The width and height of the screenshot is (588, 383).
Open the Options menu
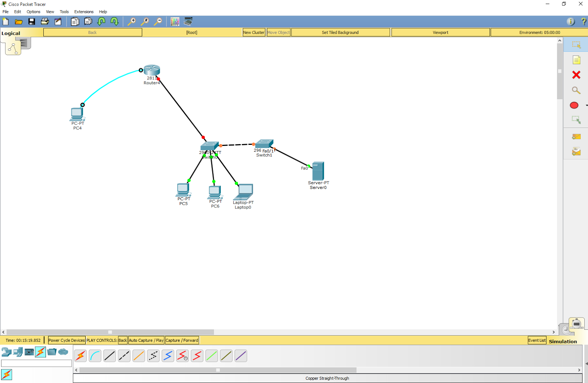[33, 11]
